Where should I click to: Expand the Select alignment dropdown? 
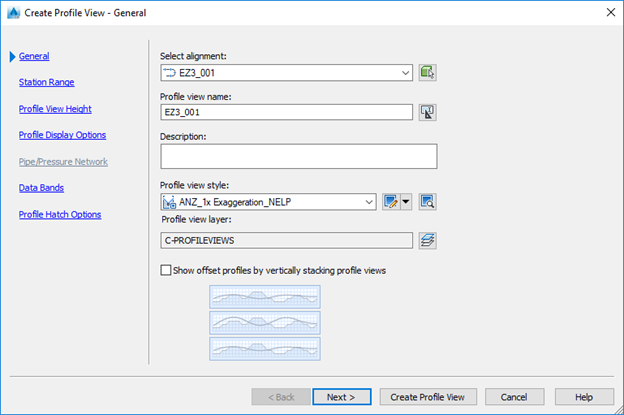click(x=404, y=73)
